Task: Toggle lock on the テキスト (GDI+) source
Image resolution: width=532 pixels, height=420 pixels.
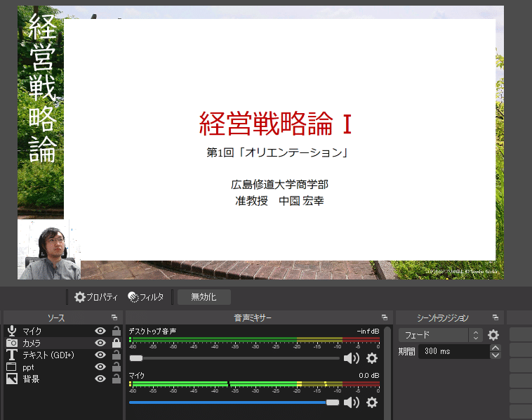Action: click(x=117, y=355)
